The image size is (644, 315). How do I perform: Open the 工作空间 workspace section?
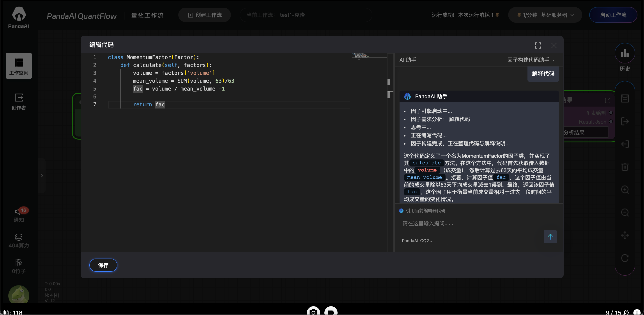click(x=19, y=66)
